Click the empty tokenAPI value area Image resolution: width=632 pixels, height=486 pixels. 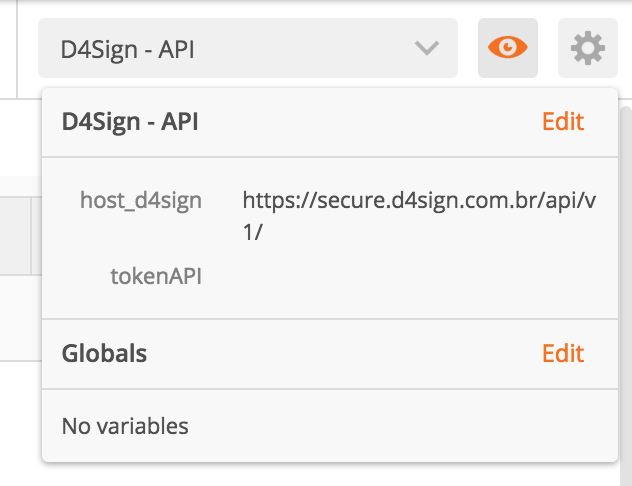(419, 276)
